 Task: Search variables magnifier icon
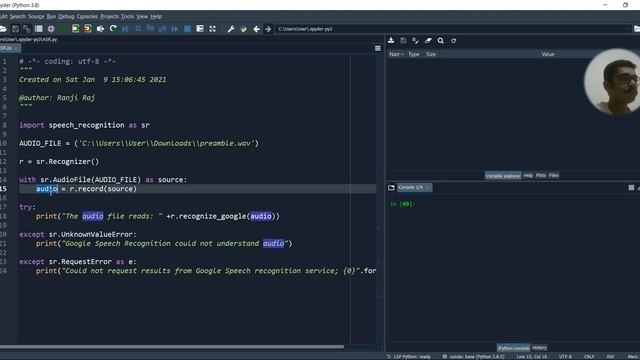(x=441, y=40)
